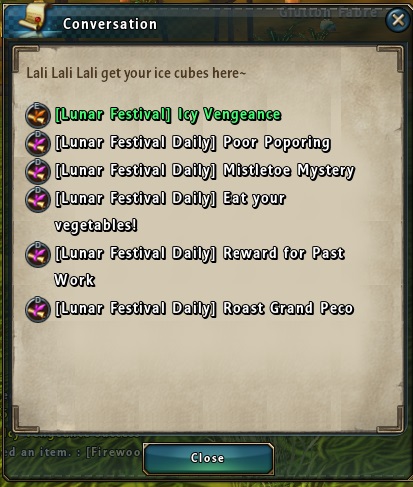Screen dimensions: 413x487
Task: Click the Conversation title bar text
Action: tap(110, 24)
